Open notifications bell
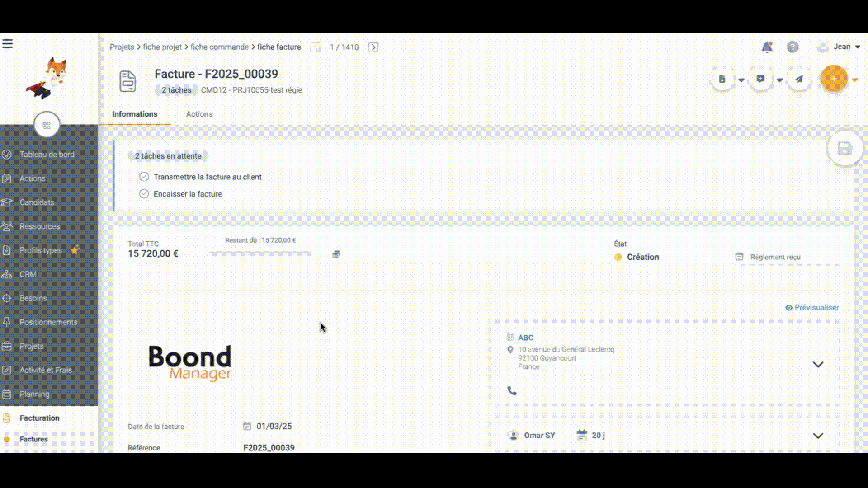 click(x=767, y=47)
